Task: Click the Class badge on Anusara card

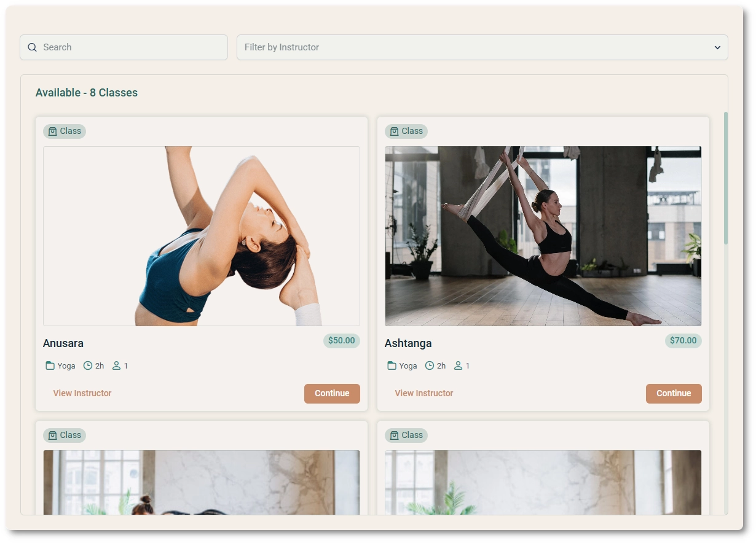Action: (65, 131)
